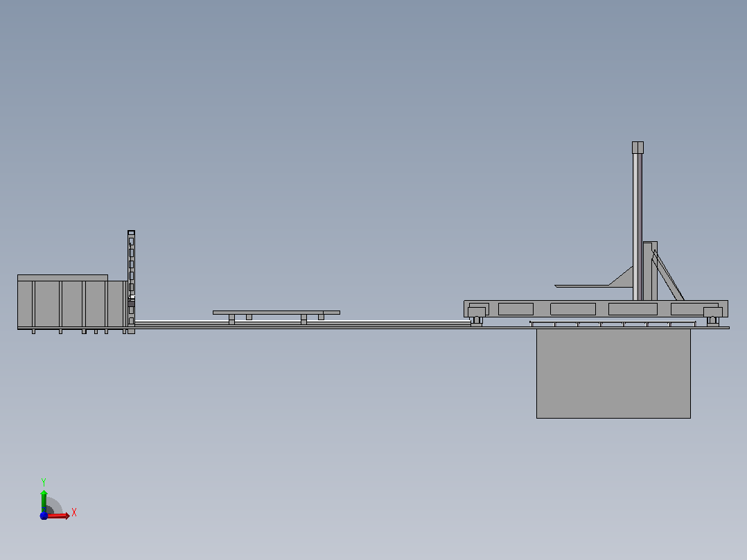Click the second rectangular cutout in carriage frame
The width and height of the screenshot is (747, 560).
[573, 309]
